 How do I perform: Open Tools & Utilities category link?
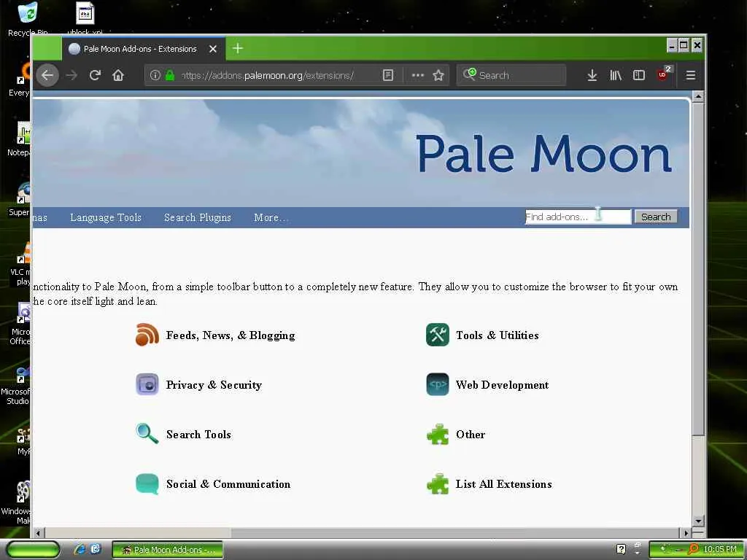(x=498, y=335)
